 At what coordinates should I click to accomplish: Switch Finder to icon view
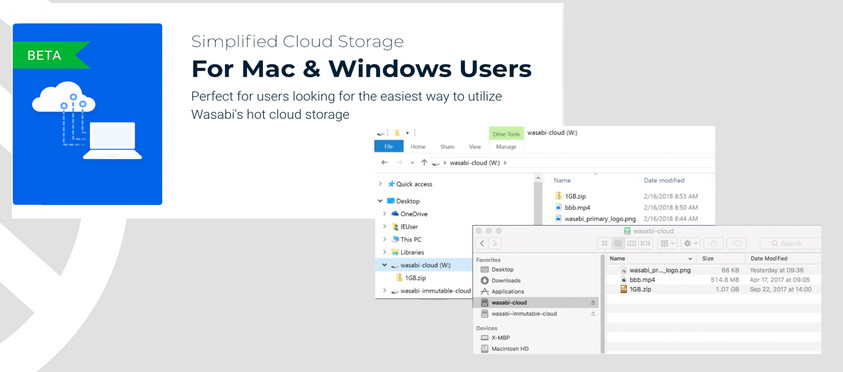605,244
